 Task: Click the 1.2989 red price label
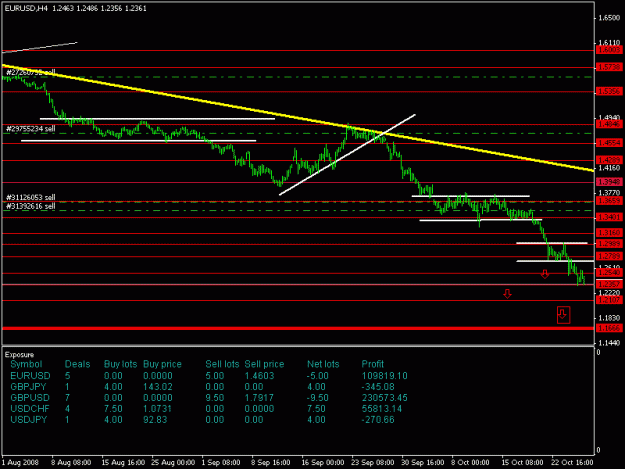[x=609, y=244]
